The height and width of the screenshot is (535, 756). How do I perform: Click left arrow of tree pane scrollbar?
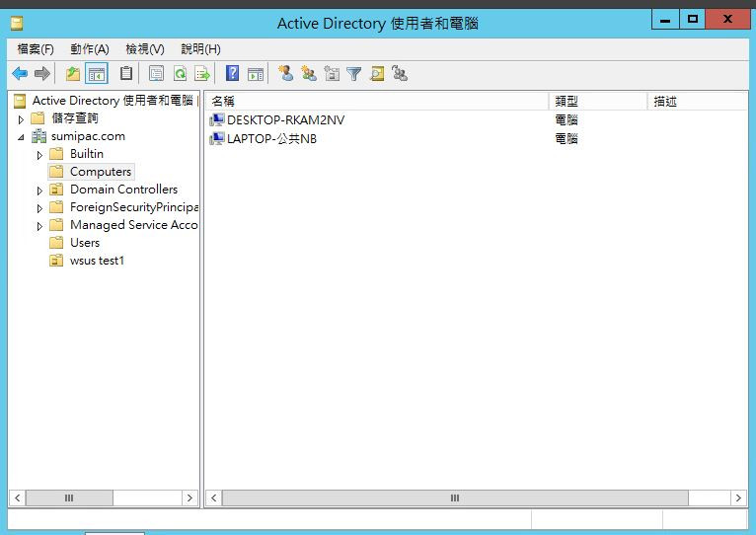[x=18, y=497]
